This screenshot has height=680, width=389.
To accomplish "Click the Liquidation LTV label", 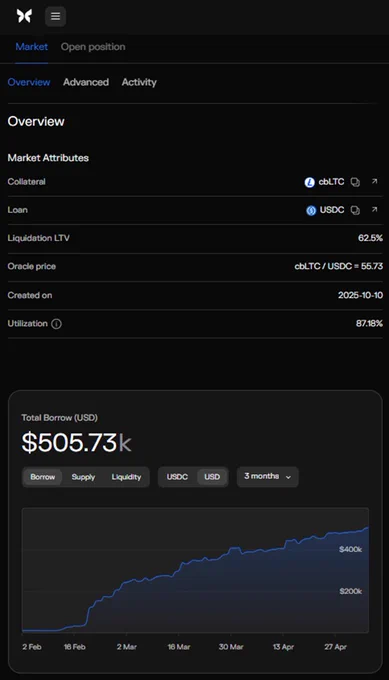I will [x=39, y=238].
